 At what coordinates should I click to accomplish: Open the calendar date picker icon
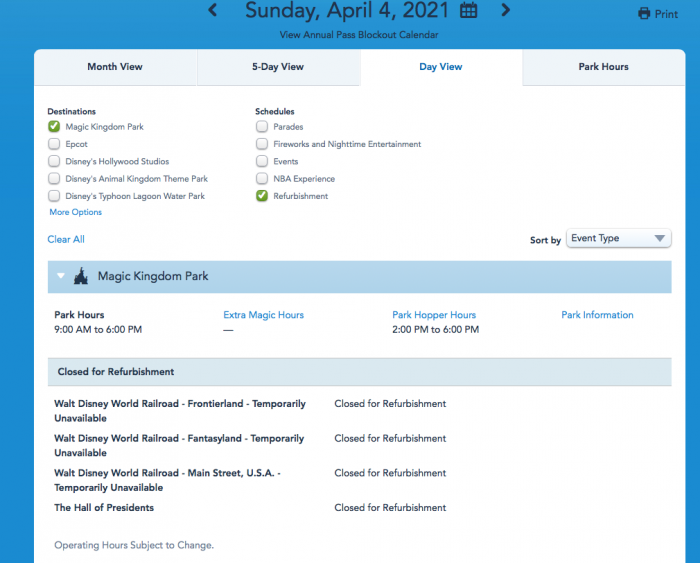(x=468, y=11)
